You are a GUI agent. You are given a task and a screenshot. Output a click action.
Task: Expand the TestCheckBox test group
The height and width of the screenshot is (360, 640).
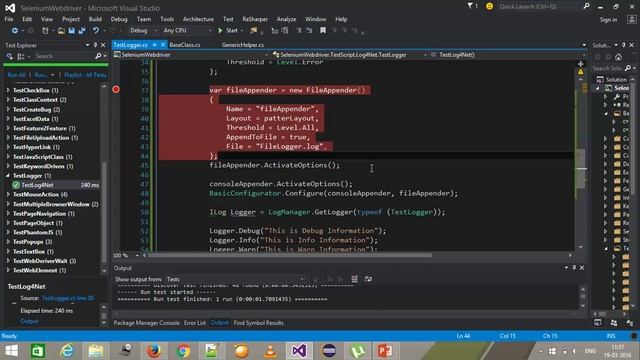[8, 90]
